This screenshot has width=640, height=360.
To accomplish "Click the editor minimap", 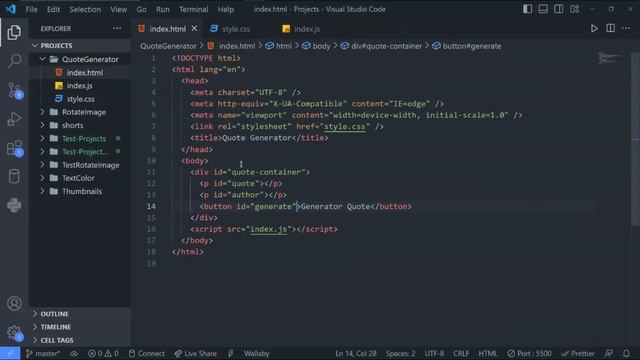I will 610,58.
